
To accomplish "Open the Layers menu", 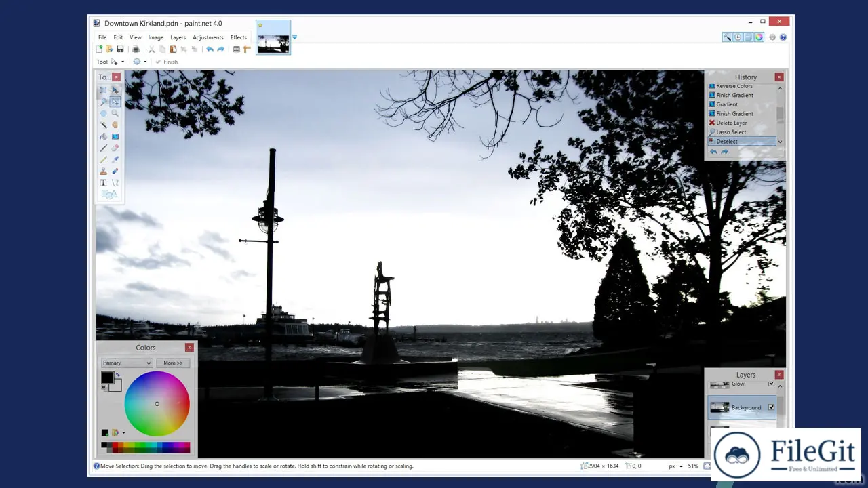I will click(178, 37).
